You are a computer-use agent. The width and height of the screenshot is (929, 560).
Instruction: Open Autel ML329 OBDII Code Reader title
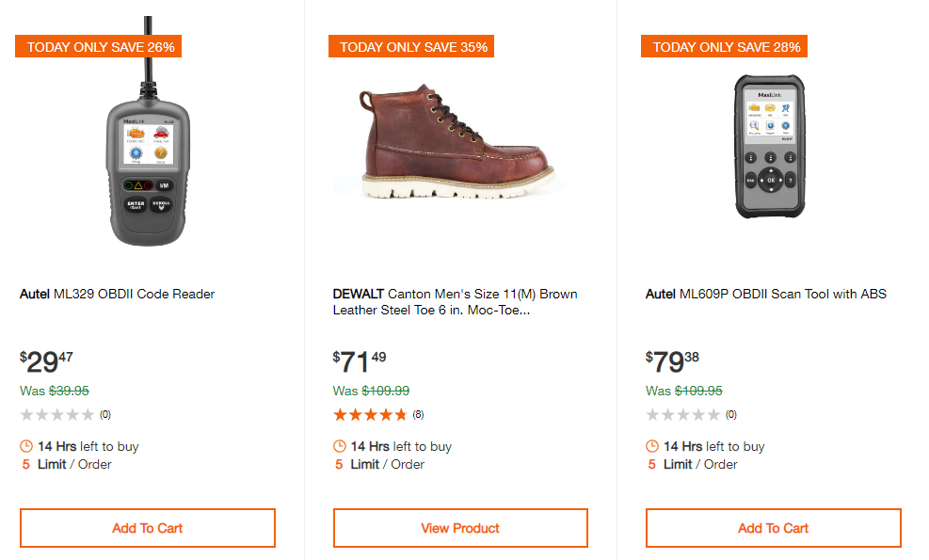[x=118, y=294]
